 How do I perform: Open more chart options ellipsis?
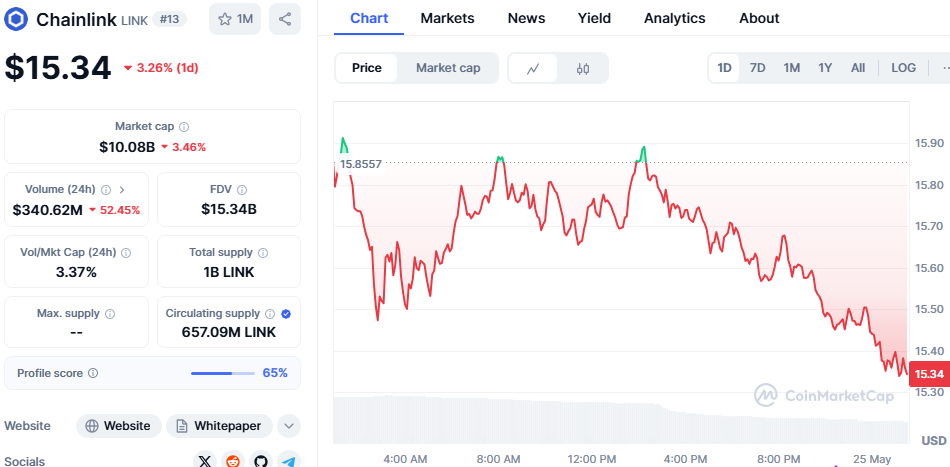(944, 68)
